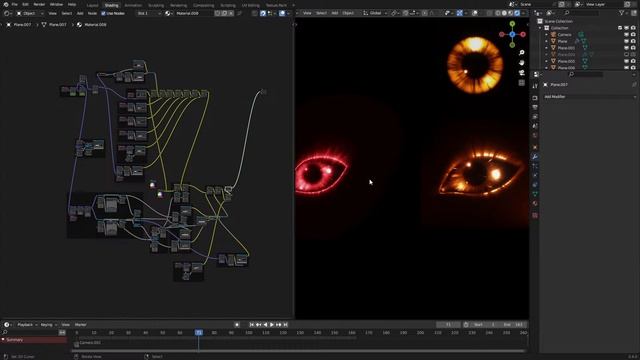640x360 pixels.
Task: Jump to the last frame
Action: click(x=286, y=324)
